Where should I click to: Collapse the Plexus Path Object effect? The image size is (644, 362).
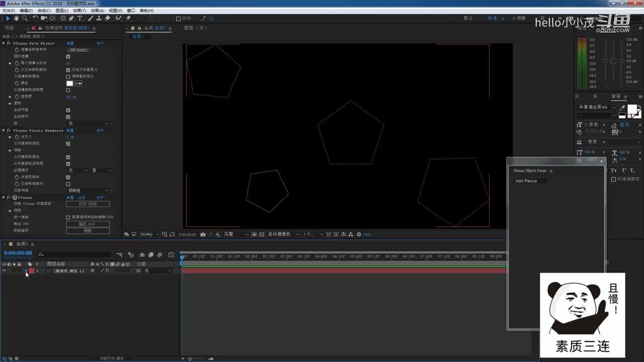(x=4, y=43)
